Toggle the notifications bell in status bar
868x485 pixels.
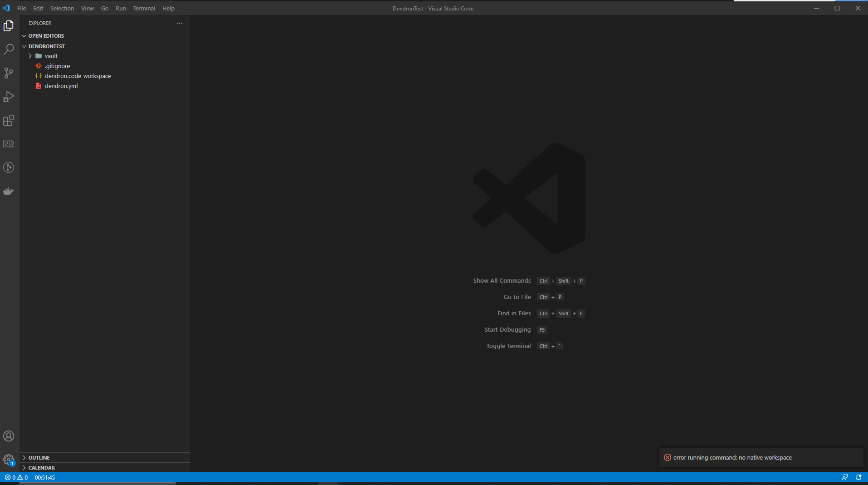point(859,477)
